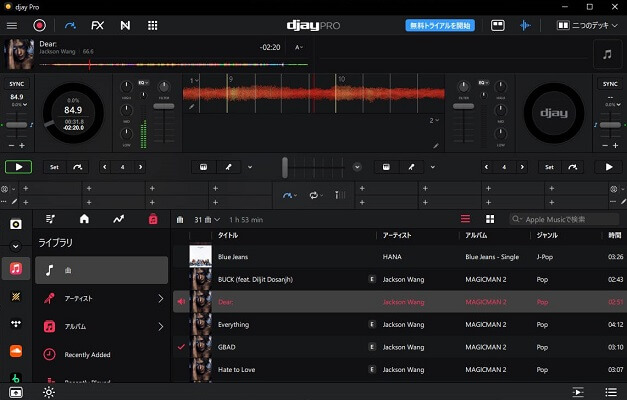This screenshot has width=627, height=400.
Task: Open the Neural Mix panel
Action: point(125,26)
